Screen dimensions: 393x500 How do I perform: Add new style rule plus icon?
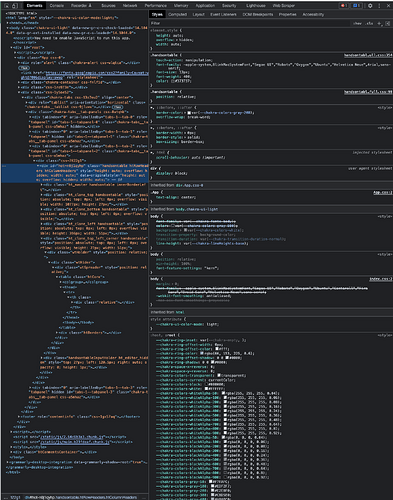pyautogui.click(x=379, y=23)
